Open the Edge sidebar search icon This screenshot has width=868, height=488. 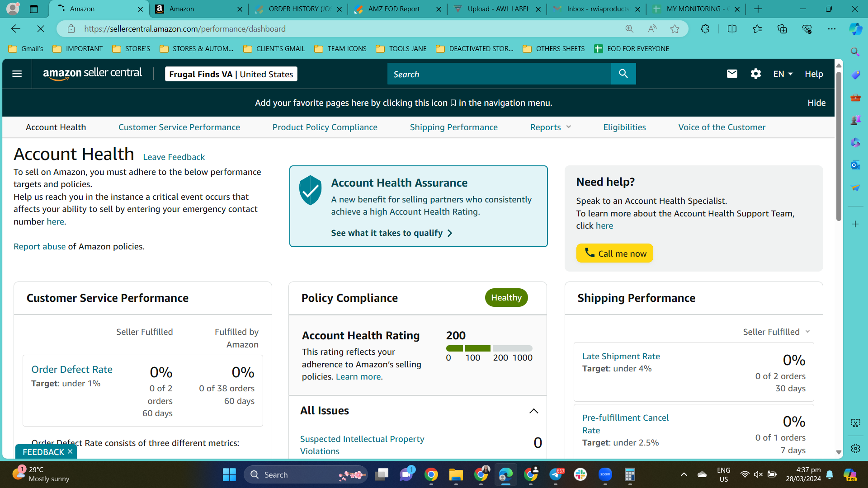tap(855, 52)
